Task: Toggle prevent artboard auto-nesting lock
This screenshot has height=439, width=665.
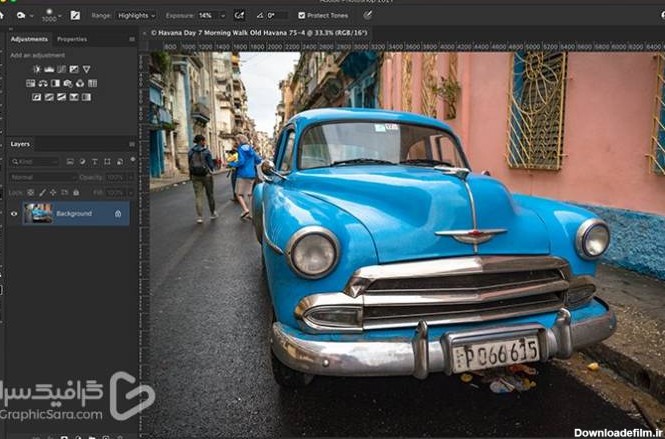Action: (64, 193)
